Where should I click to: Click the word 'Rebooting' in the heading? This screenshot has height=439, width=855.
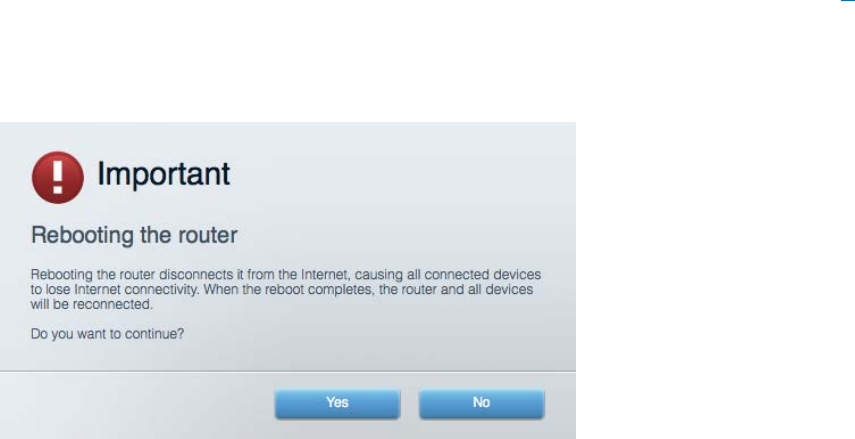[x=82, y=236]
